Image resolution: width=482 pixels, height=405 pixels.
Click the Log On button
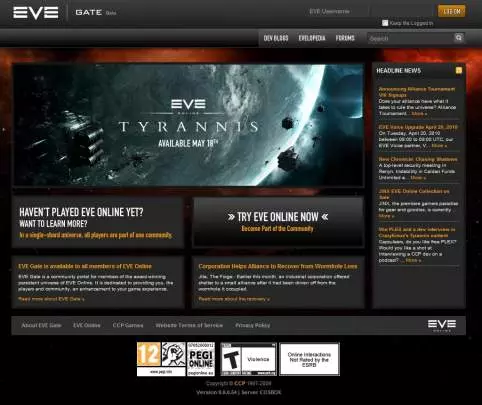[452, 11]
